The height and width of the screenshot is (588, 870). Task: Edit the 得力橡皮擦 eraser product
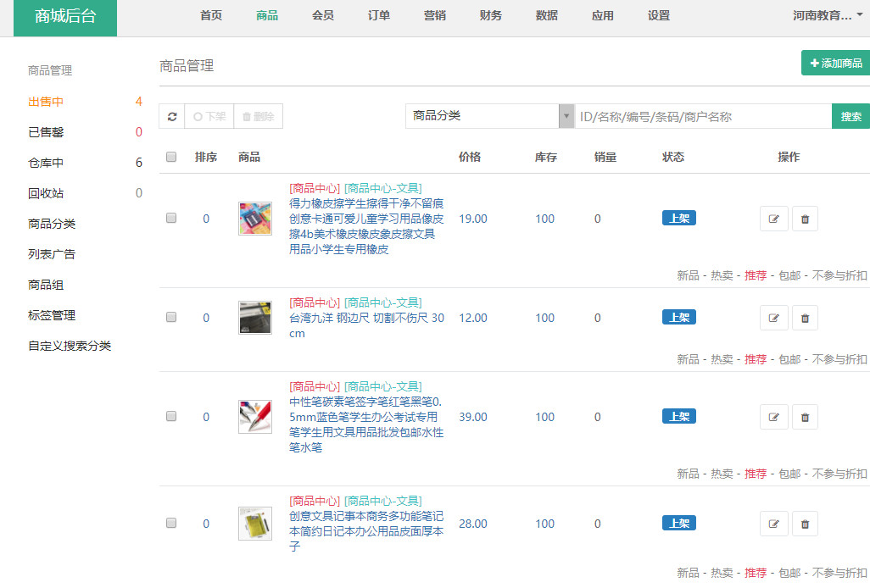773,219
